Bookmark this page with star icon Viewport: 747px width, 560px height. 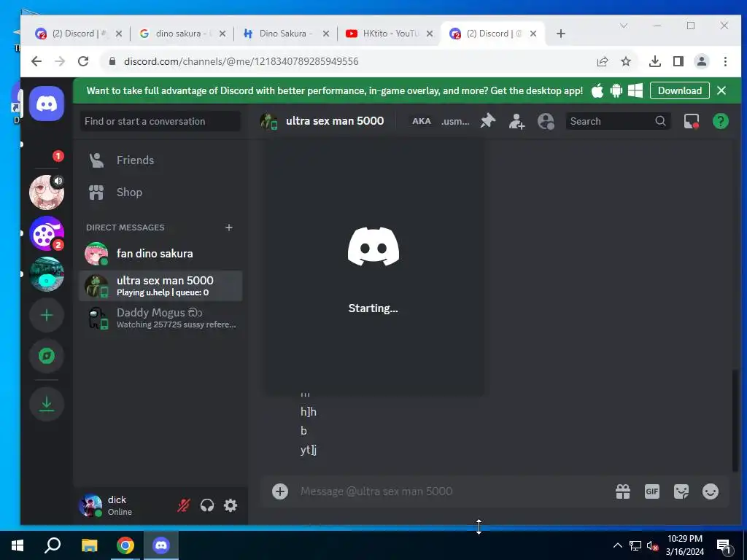click(626, 61)
